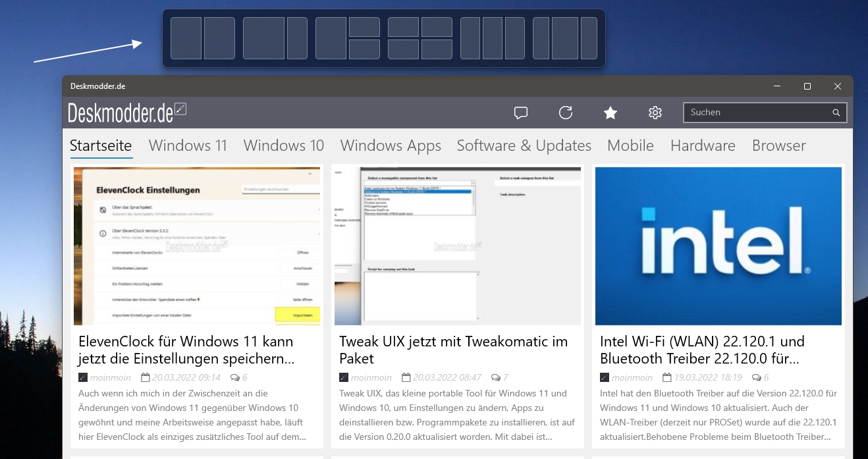Click the Deskmodder.de window title text
Viewport: 868px width, 459px height.
coord(97,86)
